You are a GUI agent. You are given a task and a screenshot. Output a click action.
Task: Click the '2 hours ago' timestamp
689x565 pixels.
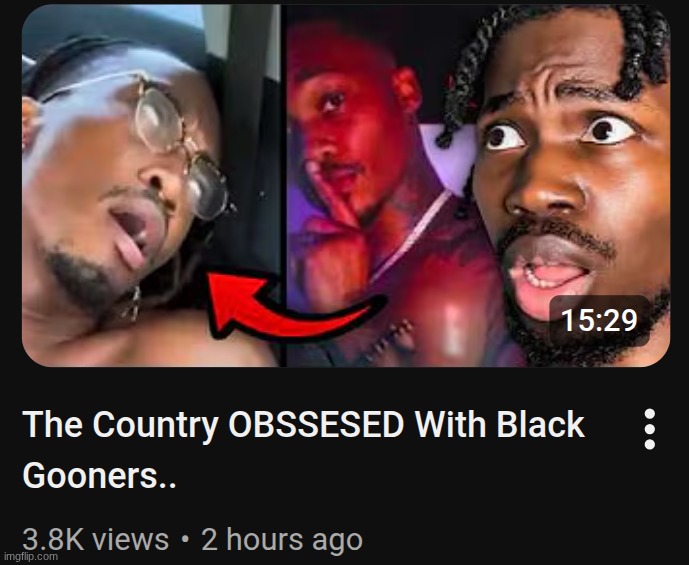tap(282, 539)
